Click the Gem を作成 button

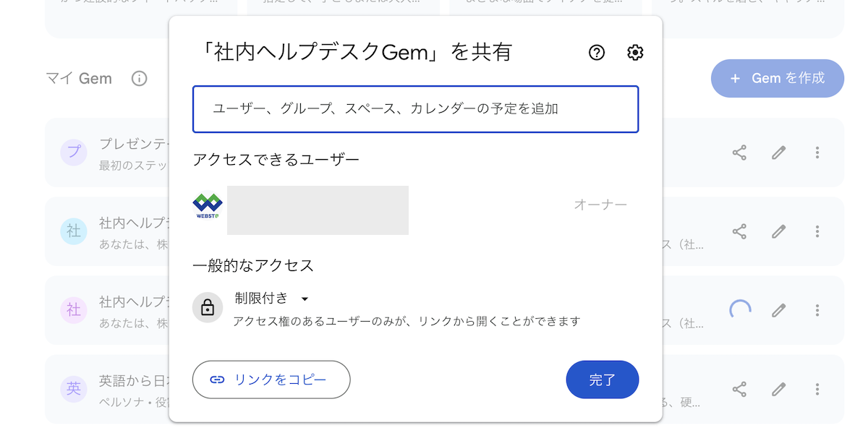(x=778, y=78)
